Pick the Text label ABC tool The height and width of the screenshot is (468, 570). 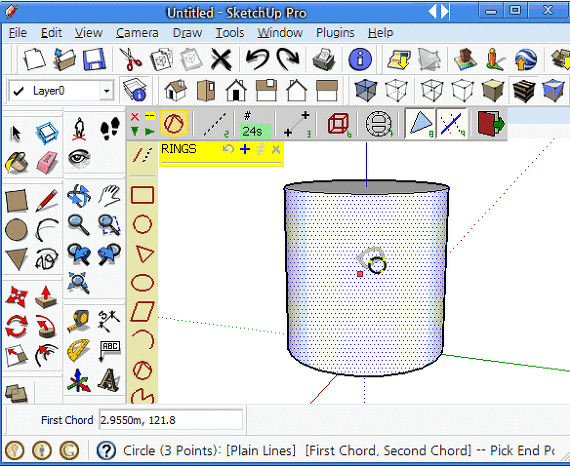(109, 351)
